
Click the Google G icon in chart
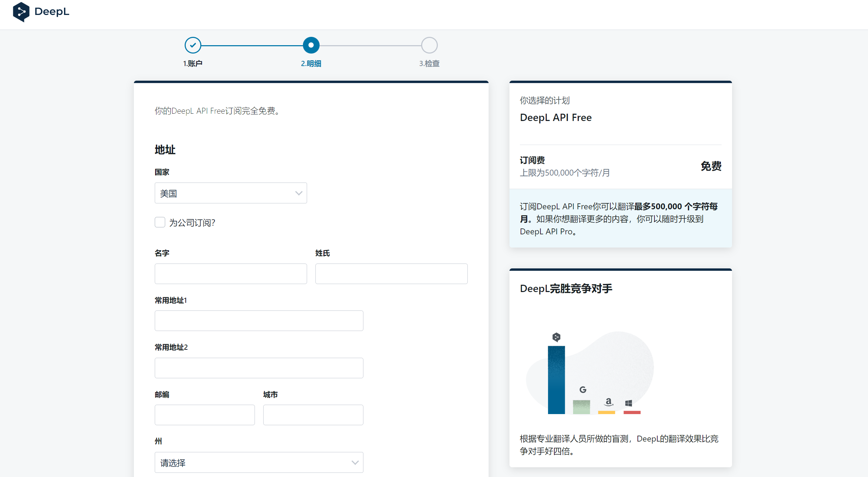pyautogui.click(x=583, y=390)
